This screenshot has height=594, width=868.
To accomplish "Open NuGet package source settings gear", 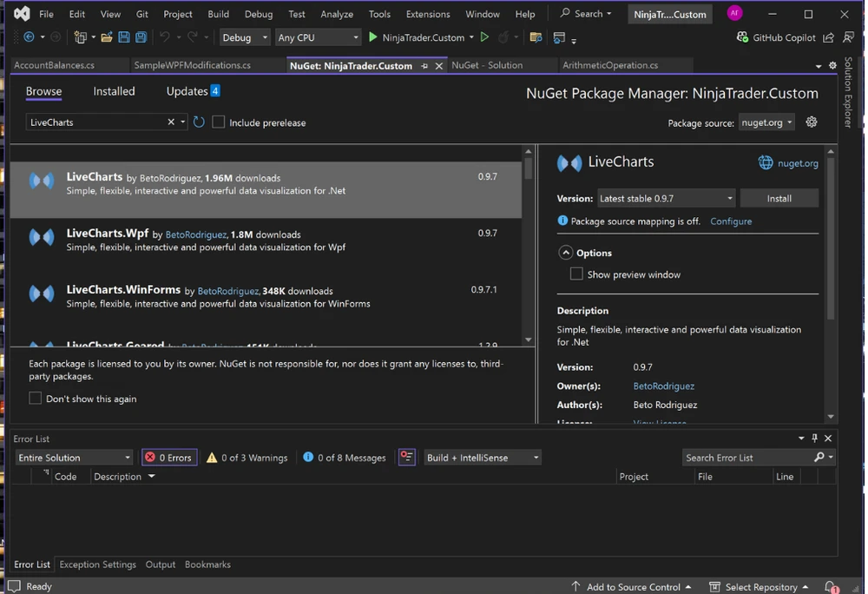I will 812,122.
